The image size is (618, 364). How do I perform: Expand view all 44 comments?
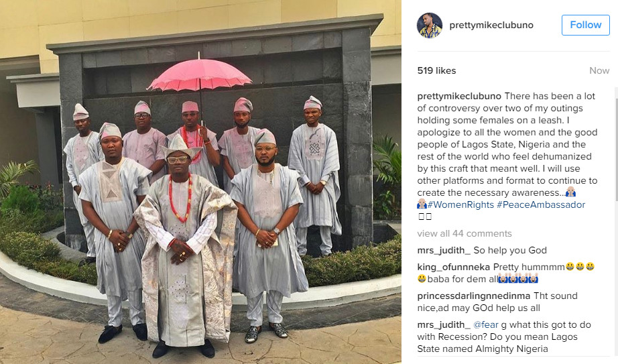[465, 233]
